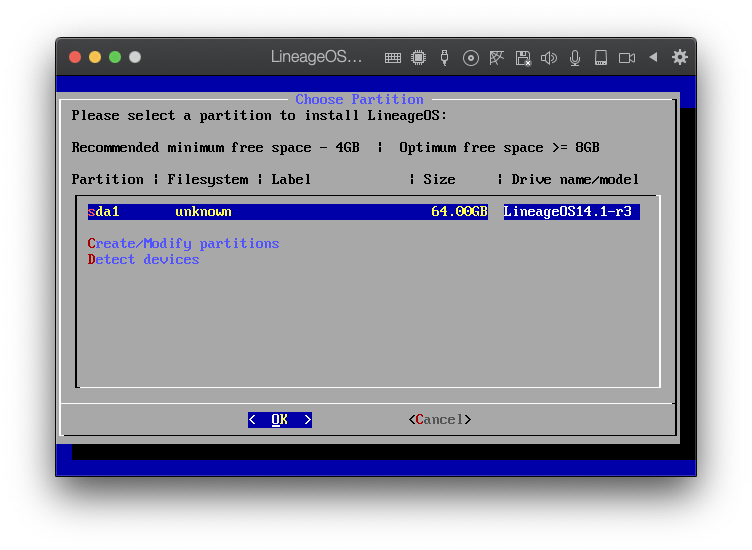
Task: Open the CD/DVD disc icon
Action: [x=471, y=59]
